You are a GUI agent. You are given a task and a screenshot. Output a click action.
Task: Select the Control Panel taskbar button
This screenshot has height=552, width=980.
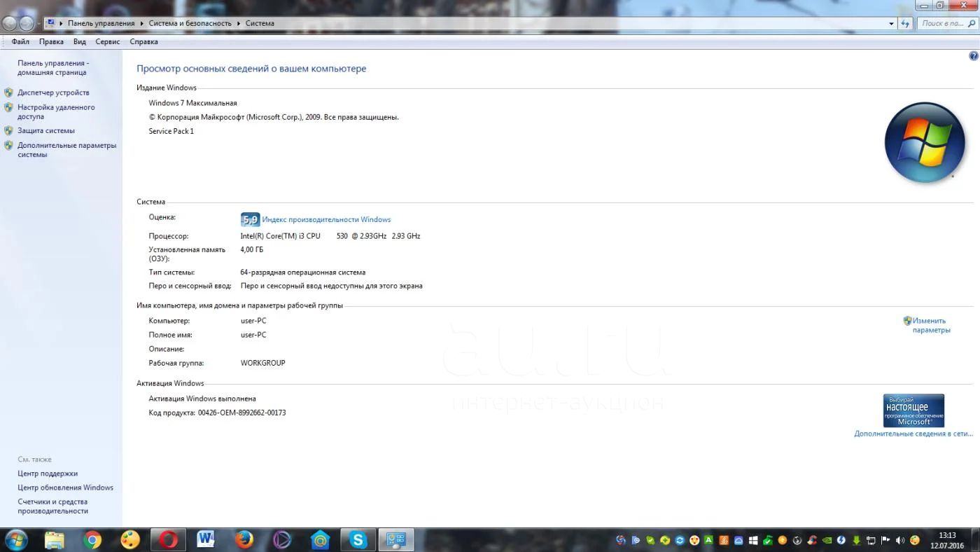[396, 540]
